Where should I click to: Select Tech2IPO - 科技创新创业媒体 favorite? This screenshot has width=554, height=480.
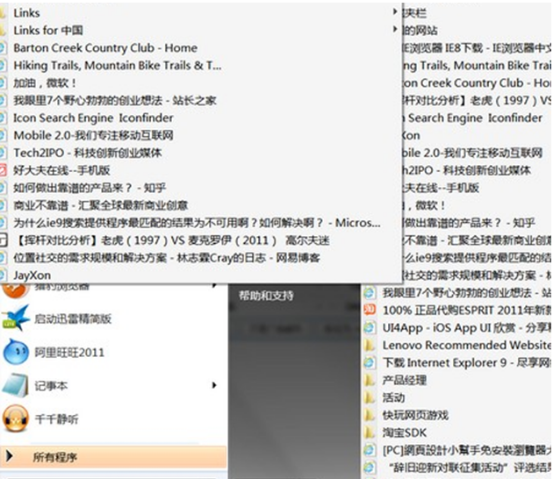tap(88, 153)
